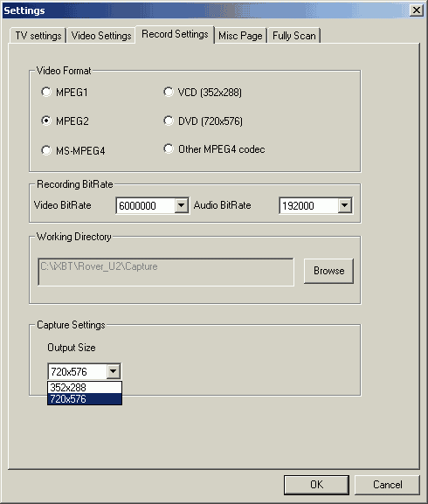
Task: Select VCD (352x288) format
Action: tap(169, 92)
